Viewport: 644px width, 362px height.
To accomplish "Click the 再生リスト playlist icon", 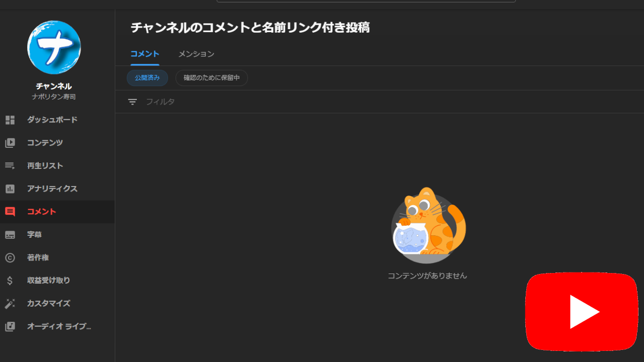I will pyautogui.click(x=10, y=166).
